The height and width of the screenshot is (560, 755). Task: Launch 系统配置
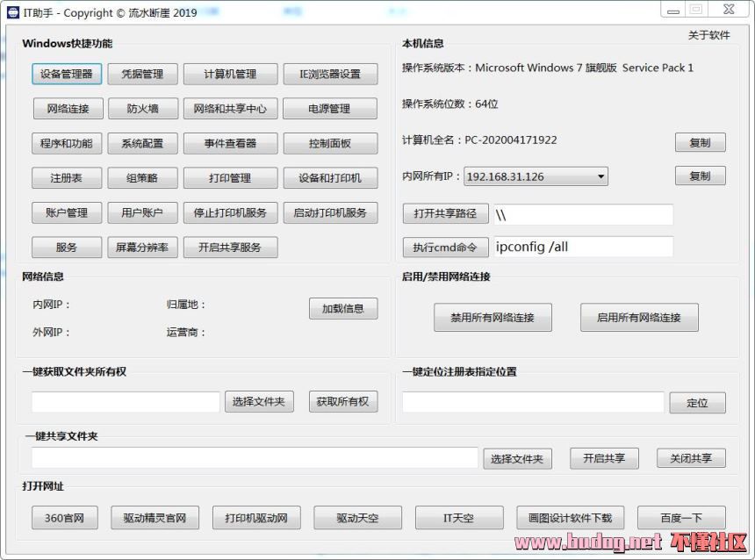(x=142, y=143)
